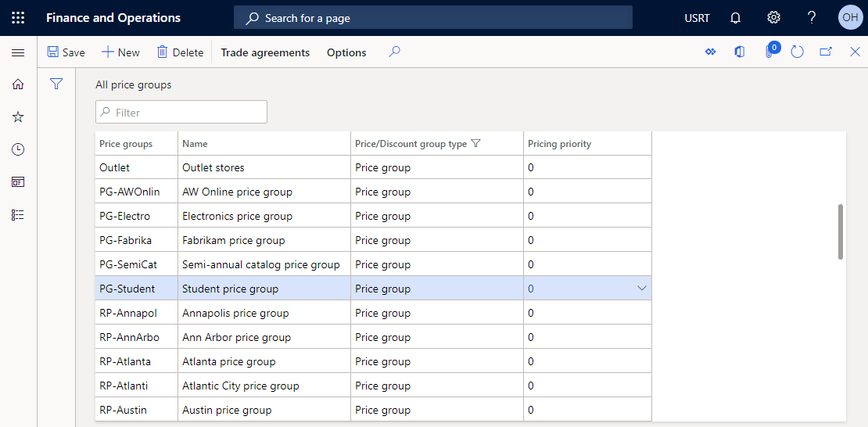Expand the navigation pane hamburger
This screenshot has width=868, height=427.
pos(18,52)
